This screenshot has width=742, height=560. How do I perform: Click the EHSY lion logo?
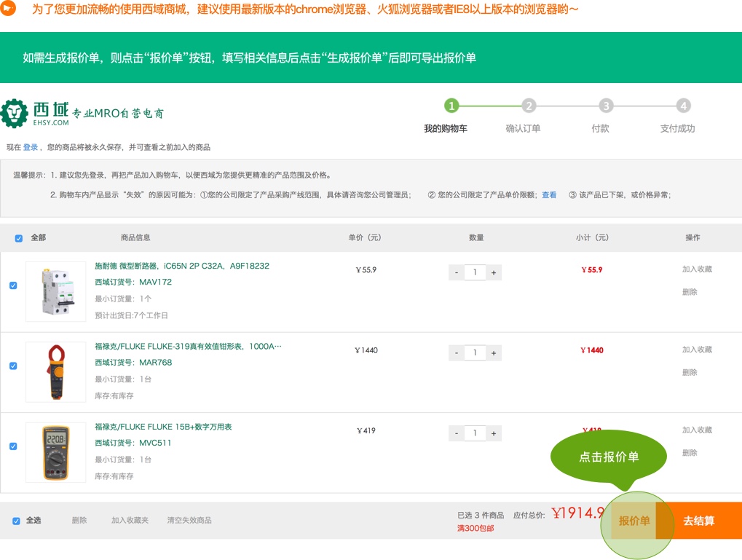click(x=15, y=113)
